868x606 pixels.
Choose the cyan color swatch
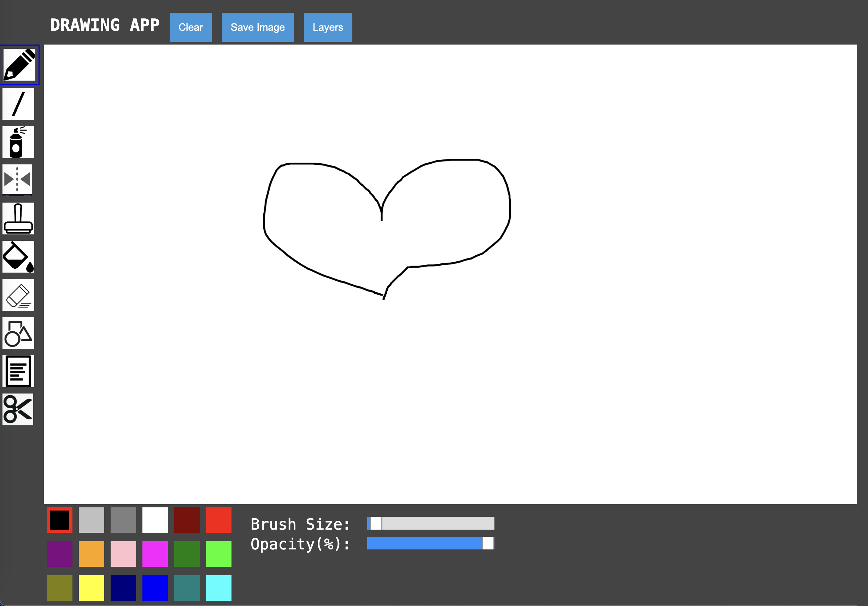pyautogui.click(x=218, y=588)
